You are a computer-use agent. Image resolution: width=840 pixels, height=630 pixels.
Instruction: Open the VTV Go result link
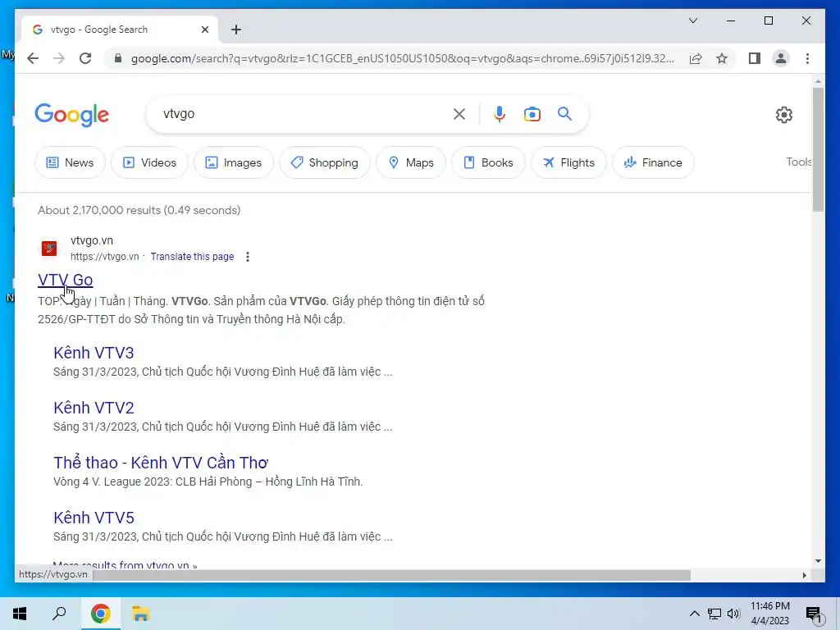[66, 280]
